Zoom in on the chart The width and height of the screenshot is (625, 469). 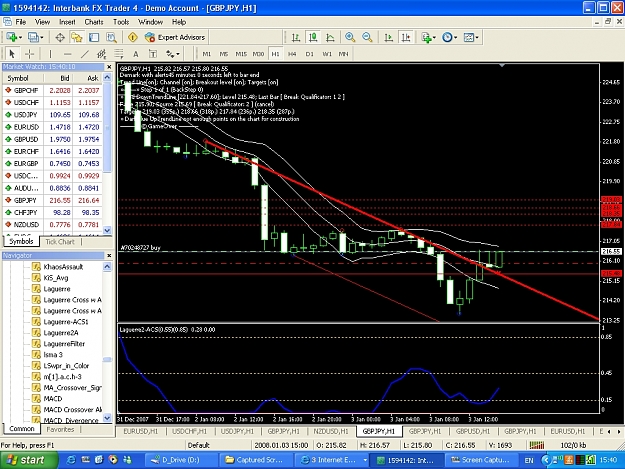350,37
